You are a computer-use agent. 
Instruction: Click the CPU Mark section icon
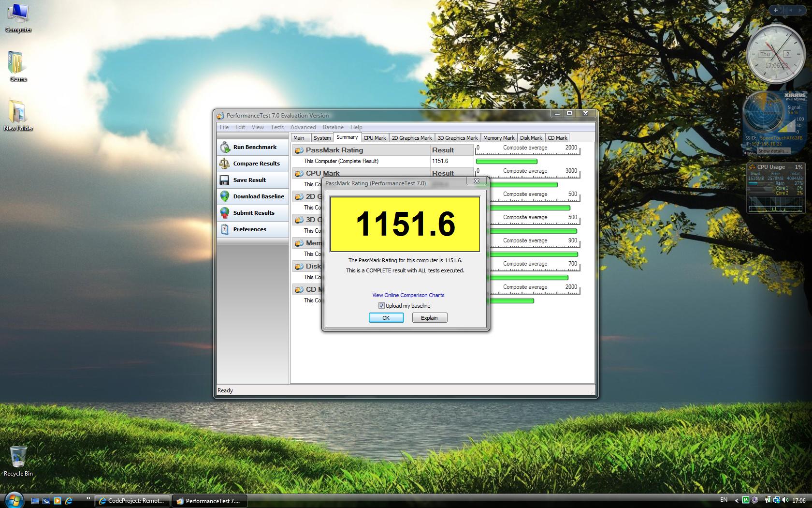click(299, 174)
